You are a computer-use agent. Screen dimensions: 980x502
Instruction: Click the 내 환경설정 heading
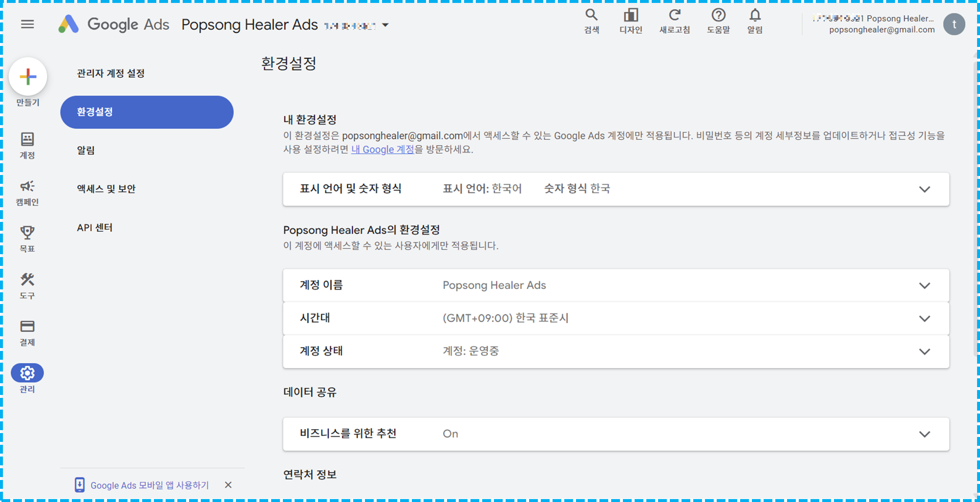tap(310, 120)
